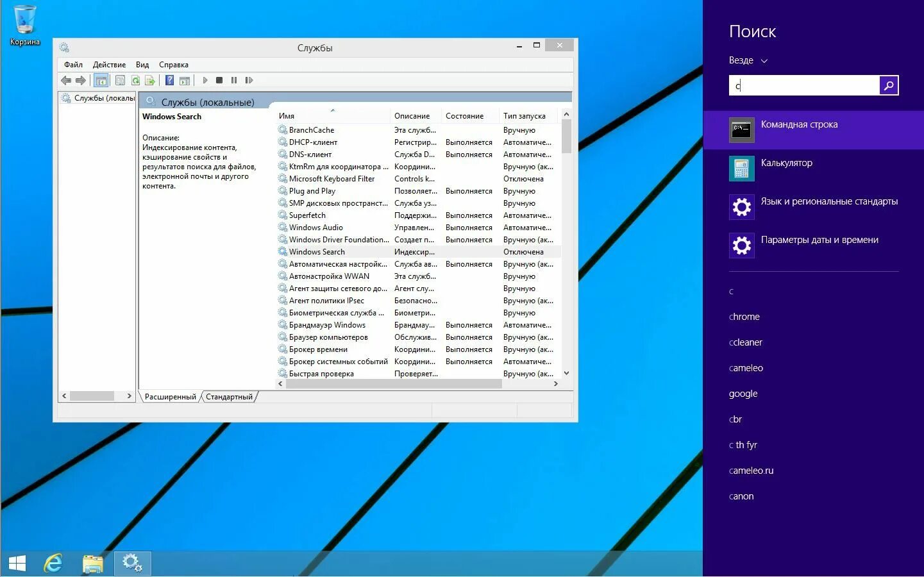Launch Internet Explorer from taskbar
The height and width of the screenshot is (577, 924).
point(53,564)
